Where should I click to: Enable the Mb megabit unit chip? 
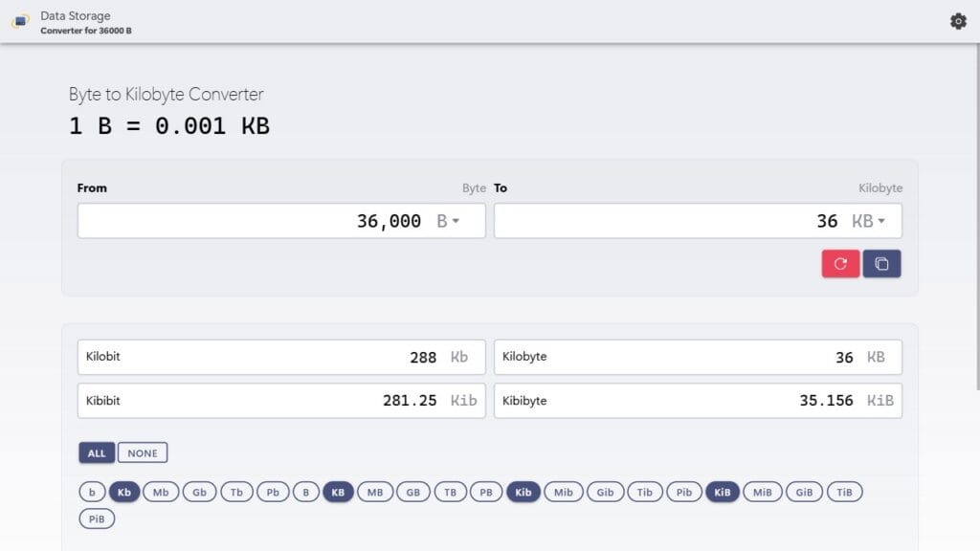(161, 492)
